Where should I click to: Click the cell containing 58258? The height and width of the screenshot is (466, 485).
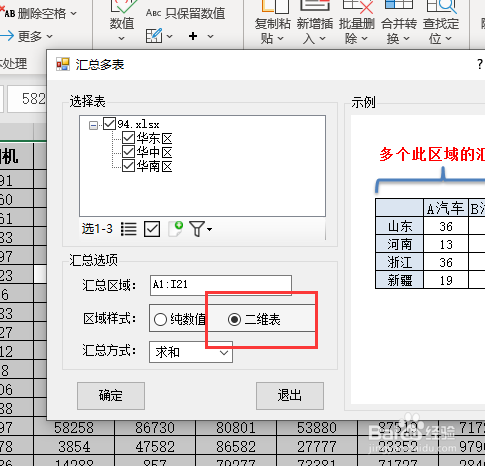(x=74, y=428)
